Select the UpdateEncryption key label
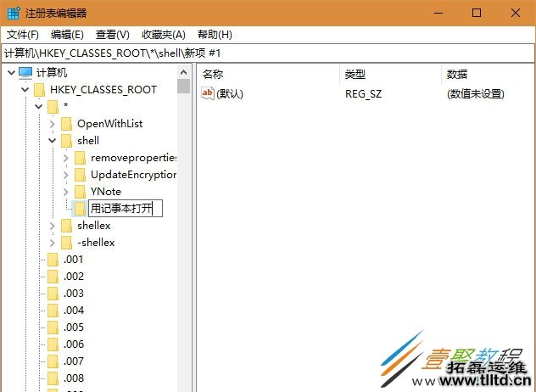Image resolution: width=536 pixels, height=392 pixels. click(134, 175)
